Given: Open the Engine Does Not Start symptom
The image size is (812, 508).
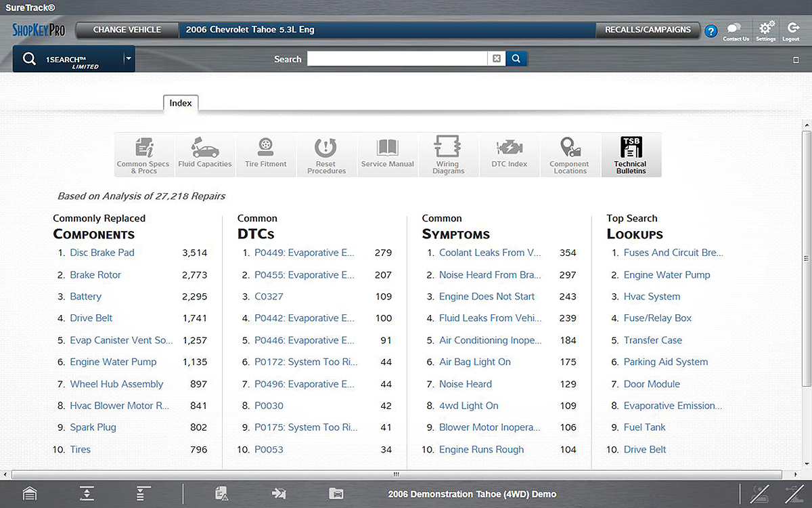Looking at the screenshot, I should (487, 297).
